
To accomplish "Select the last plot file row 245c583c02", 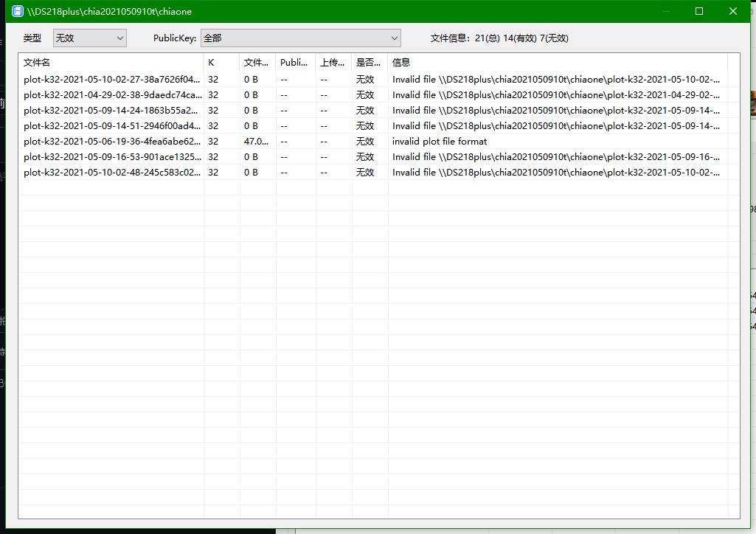I will (x=111, y=172).
